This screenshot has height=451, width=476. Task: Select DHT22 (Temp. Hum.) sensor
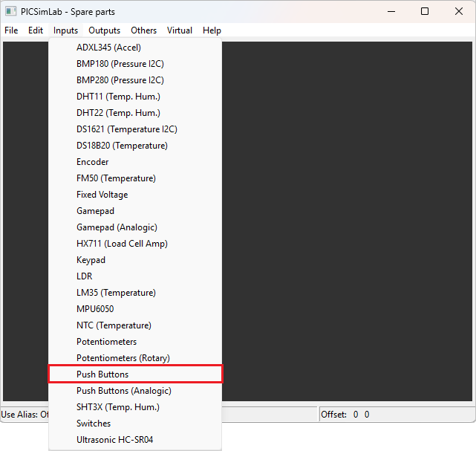pos(118,113)
